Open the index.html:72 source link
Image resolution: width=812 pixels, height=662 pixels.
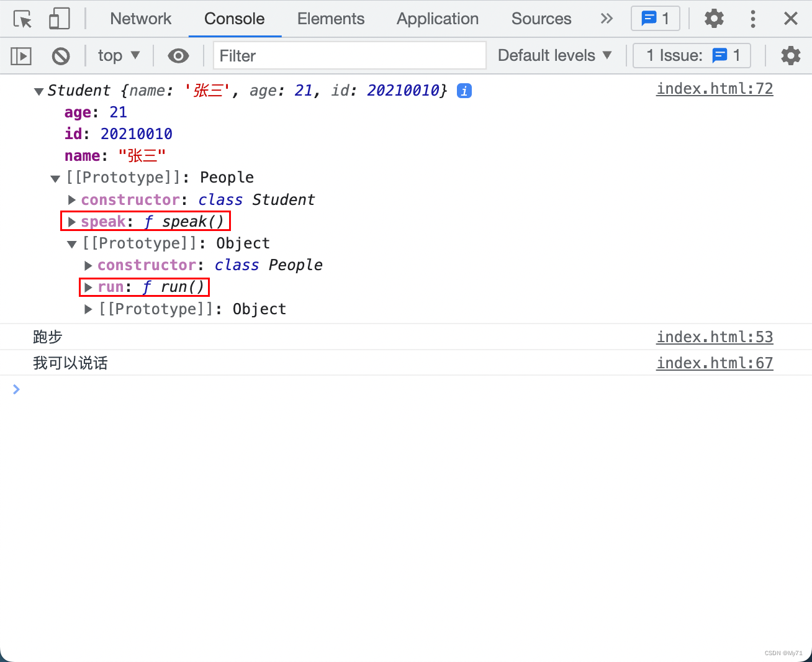click(x=715, y=89)
